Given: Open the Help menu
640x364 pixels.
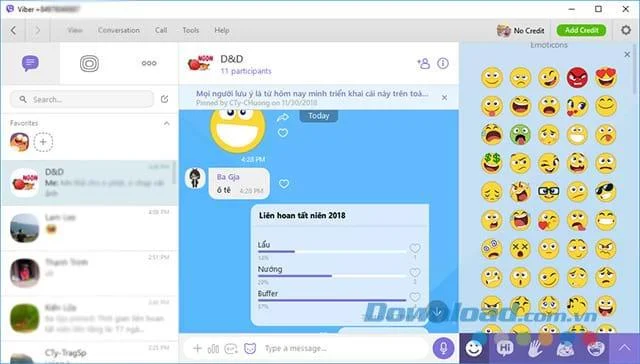Looking at the screenshot, I should click(x=222, y=30).
